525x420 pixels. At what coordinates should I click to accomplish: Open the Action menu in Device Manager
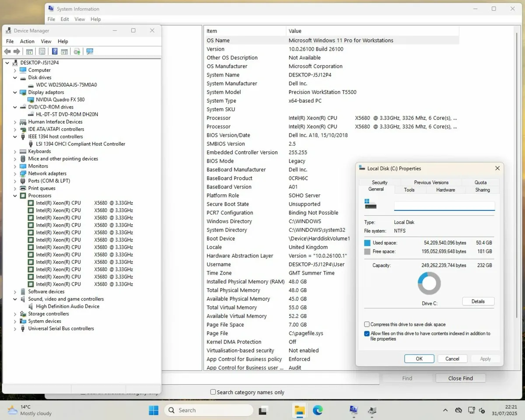[27, 42]
